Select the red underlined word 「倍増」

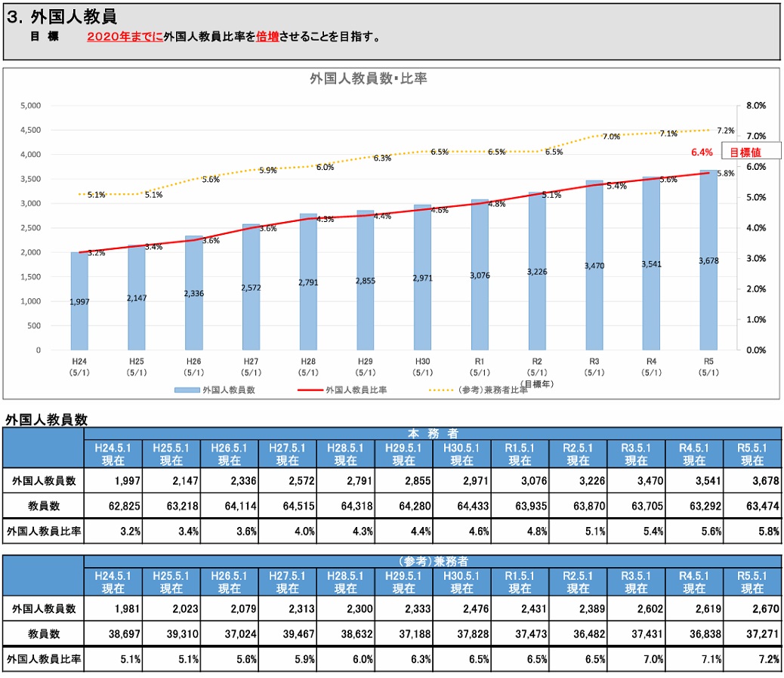click(267, 36)
